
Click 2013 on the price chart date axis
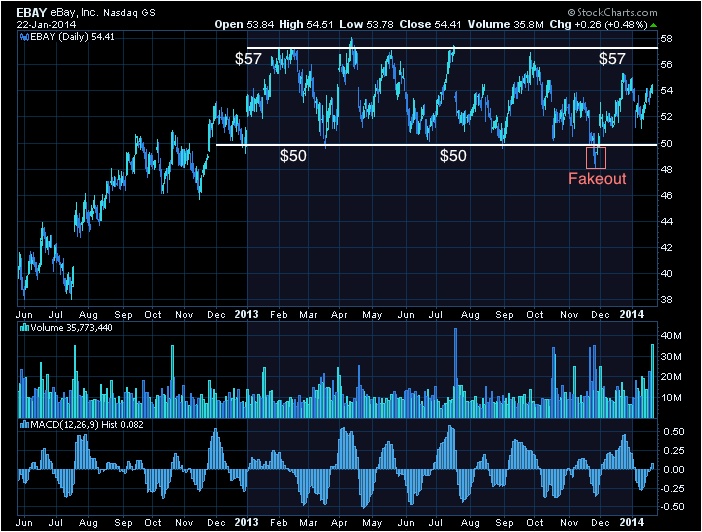click(x=246, y=314)
